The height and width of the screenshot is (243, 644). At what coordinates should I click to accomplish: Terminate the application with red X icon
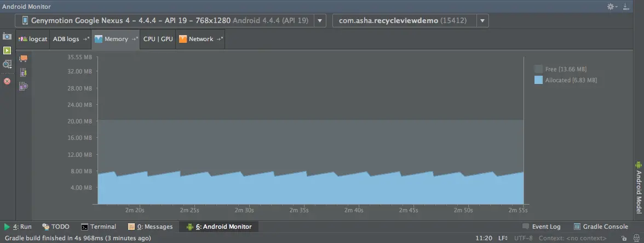coord(7,81)
